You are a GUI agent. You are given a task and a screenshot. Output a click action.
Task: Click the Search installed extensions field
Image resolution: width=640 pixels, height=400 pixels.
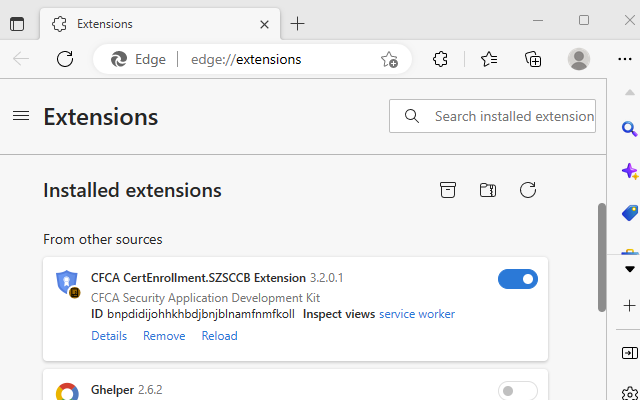point(512,116)
